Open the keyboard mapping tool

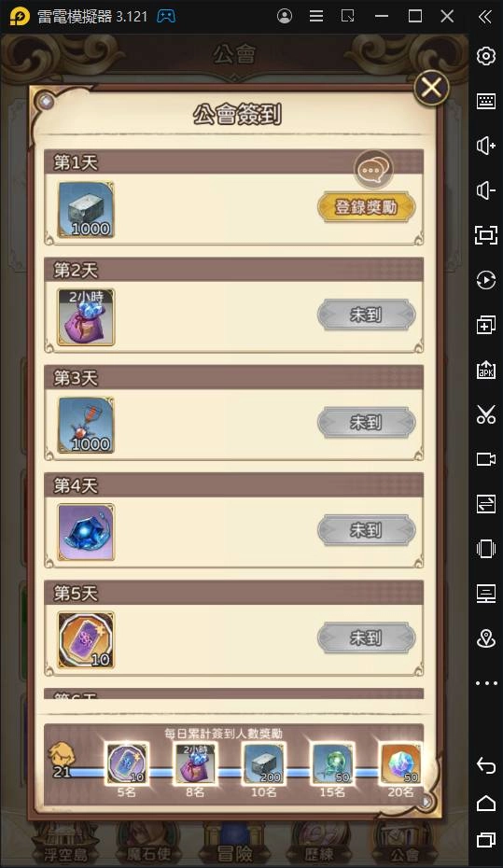point(486,101)
